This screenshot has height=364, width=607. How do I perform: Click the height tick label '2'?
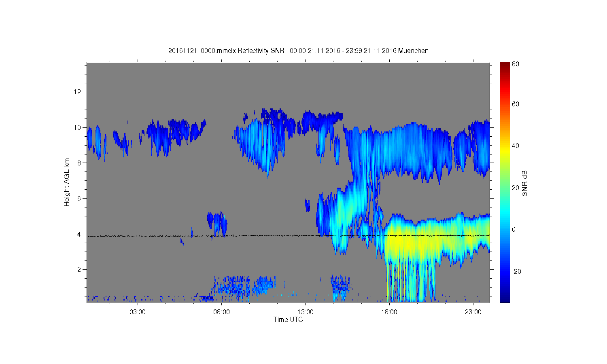click(x=80, y=270)
